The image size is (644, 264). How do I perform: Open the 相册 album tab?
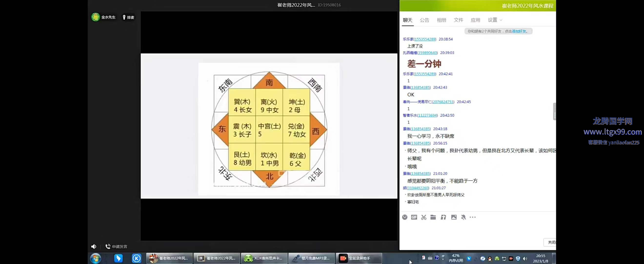pyautogui.click(x=441, y=20)
